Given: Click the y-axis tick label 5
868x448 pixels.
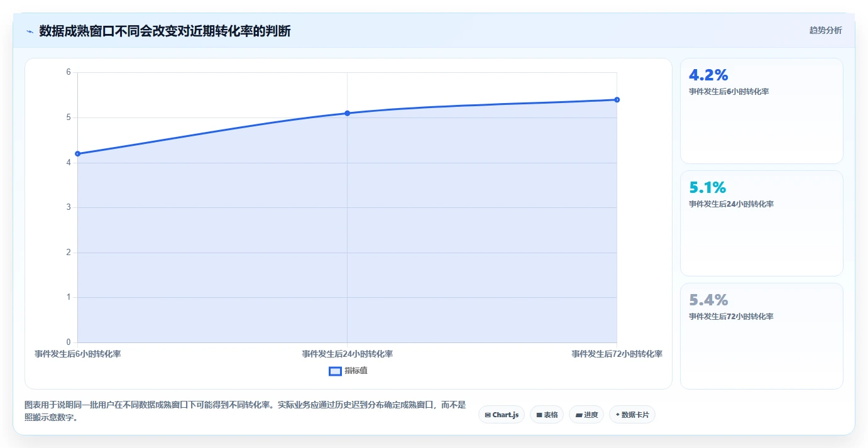Looking at the screenshot, I should (x=69, y=117).
